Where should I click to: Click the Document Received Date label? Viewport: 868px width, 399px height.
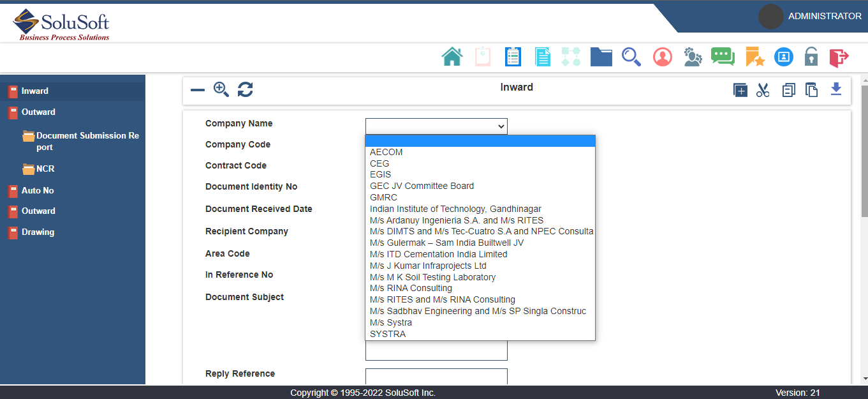point(259,209)
